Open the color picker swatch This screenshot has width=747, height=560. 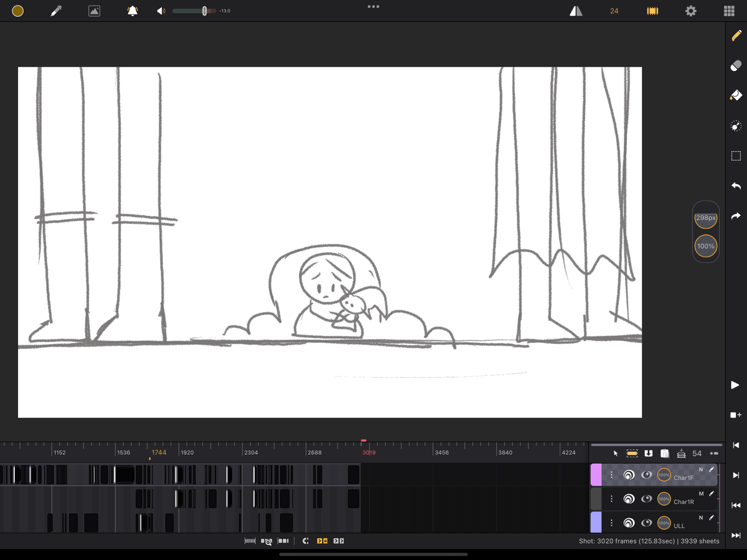[x=18, y=11]
